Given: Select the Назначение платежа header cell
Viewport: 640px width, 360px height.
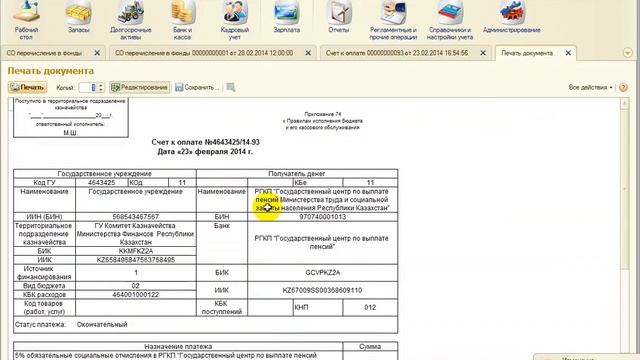Looking at the screenshot, I should point(178,347).
